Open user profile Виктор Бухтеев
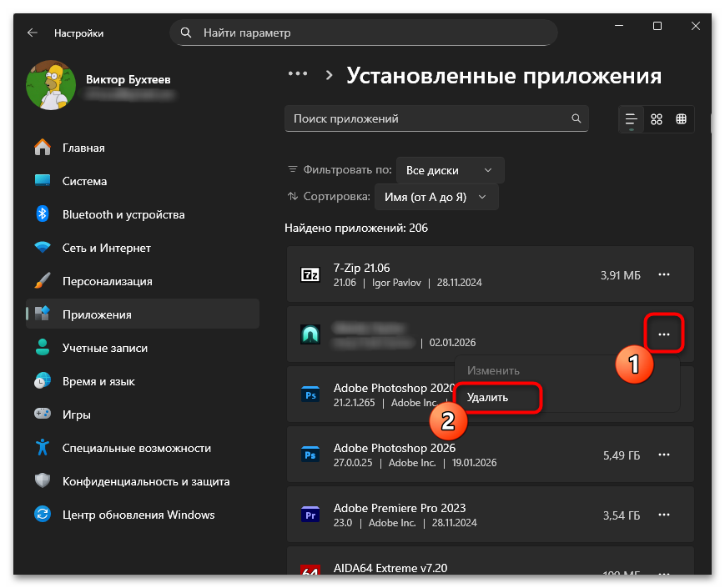Image resolution: width=725 pixels, height=588 pixels. click(99, 86)
